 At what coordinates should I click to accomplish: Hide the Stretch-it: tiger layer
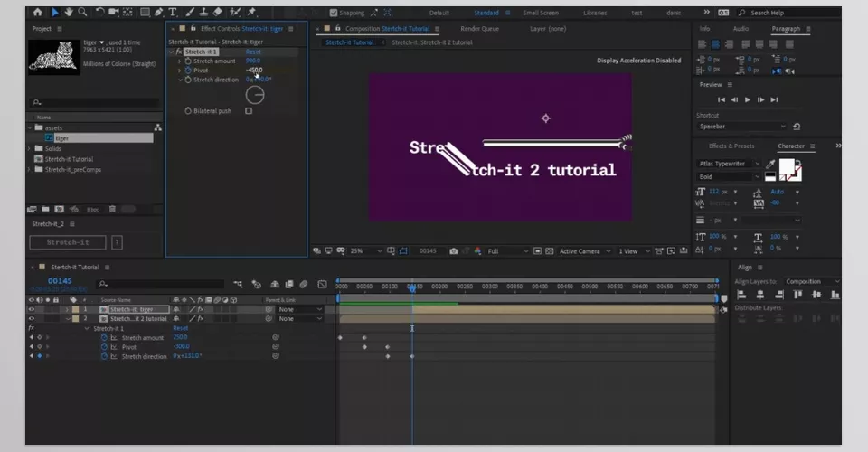32,309
